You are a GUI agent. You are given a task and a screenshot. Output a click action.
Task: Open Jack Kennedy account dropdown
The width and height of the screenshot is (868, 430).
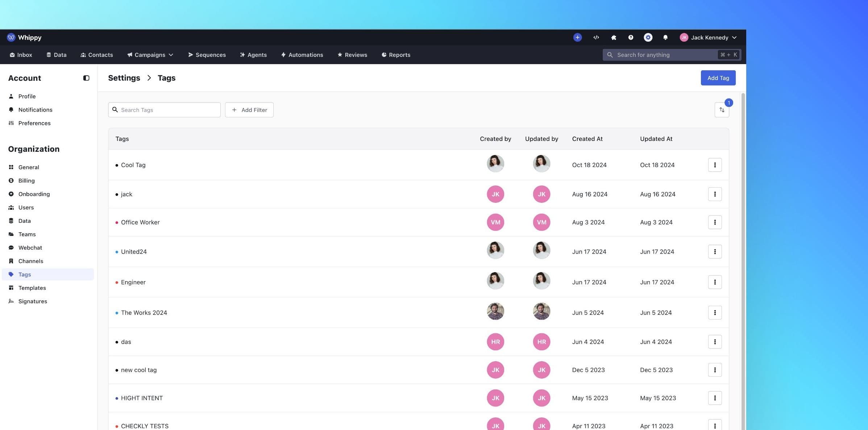[709, 37]
